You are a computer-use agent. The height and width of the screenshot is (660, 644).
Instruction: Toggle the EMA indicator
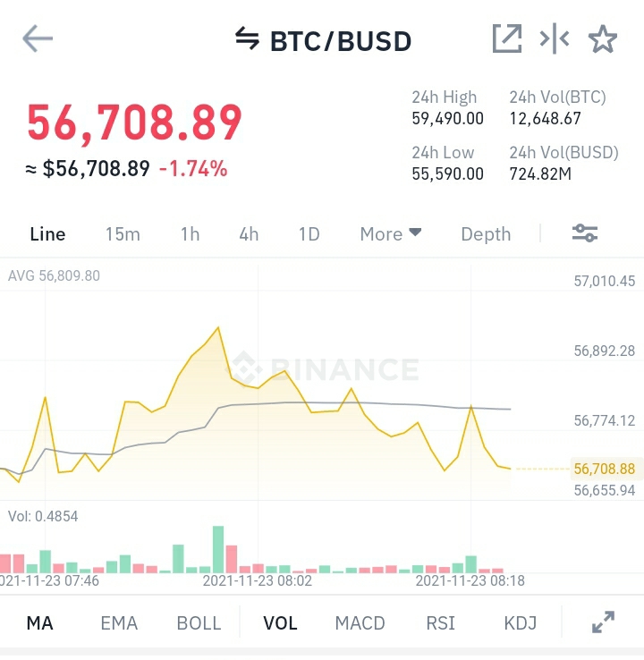coord(119,623)
